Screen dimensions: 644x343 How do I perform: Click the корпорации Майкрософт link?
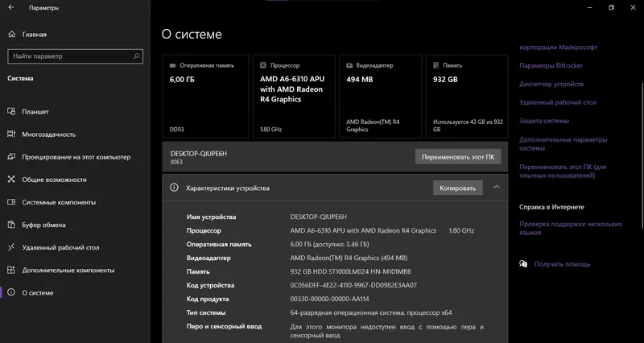pyautogui.click(x=558, y=48)
